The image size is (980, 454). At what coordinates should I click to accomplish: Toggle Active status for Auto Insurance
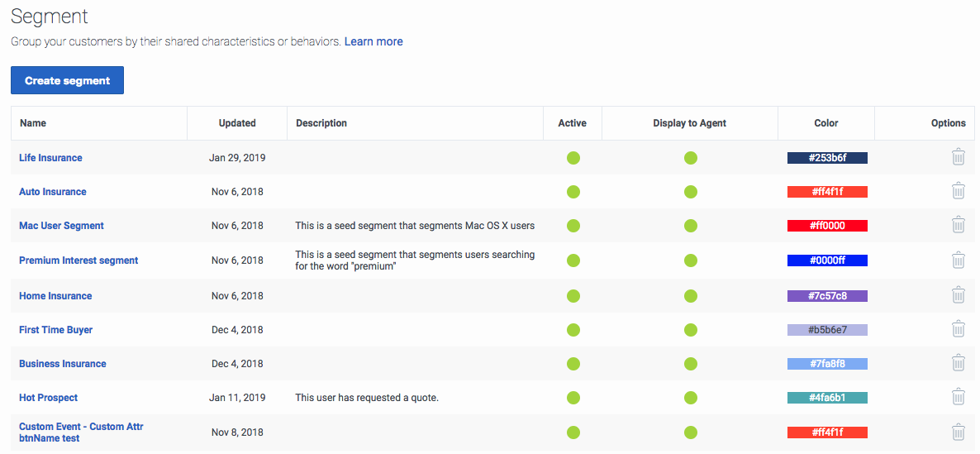(573, 191)
